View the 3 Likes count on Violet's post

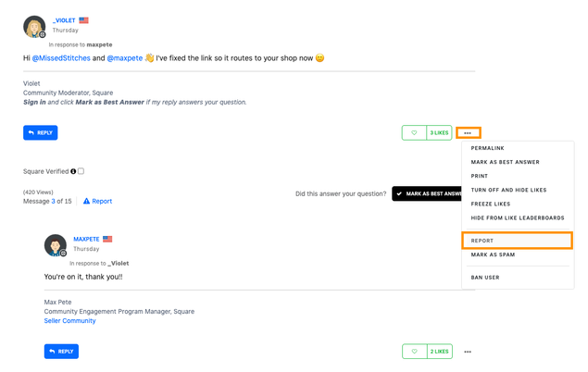(439, 133)
